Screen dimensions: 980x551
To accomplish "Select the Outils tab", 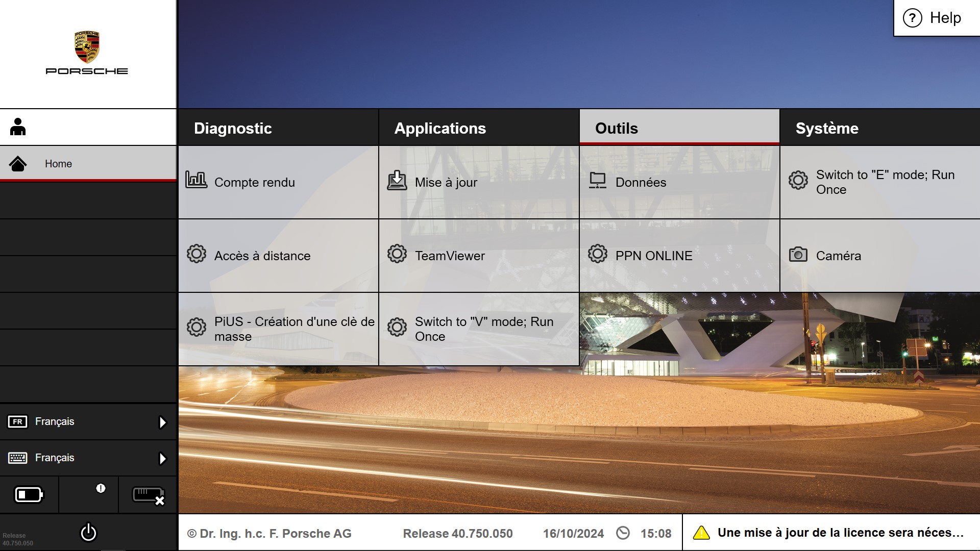I will pos(679,128).
